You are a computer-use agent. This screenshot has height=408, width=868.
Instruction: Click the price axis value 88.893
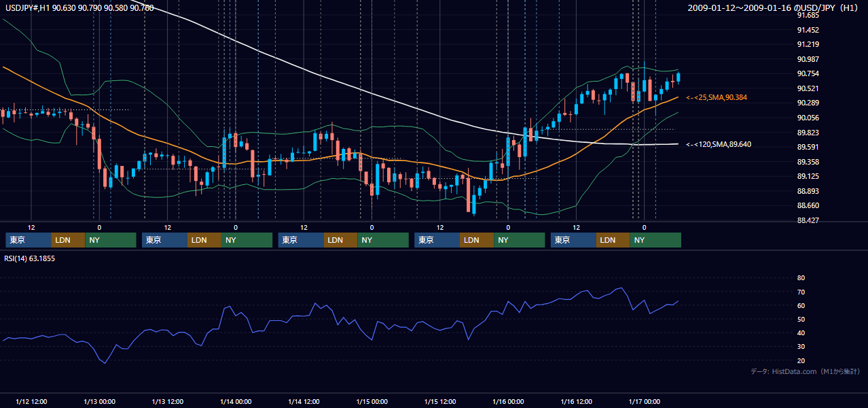pos(808,191)
